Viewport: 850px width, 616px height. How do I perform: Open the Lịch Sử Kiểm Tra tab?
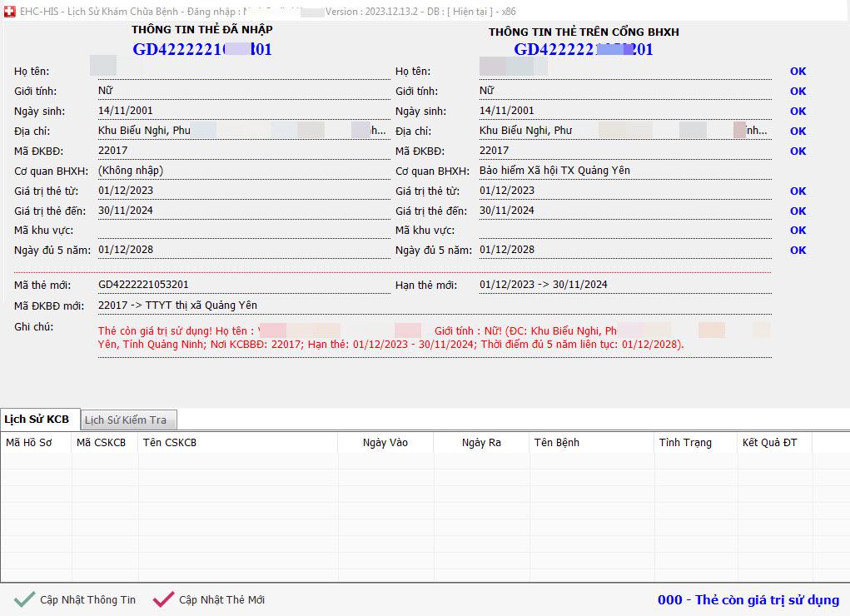coord(125,420)
